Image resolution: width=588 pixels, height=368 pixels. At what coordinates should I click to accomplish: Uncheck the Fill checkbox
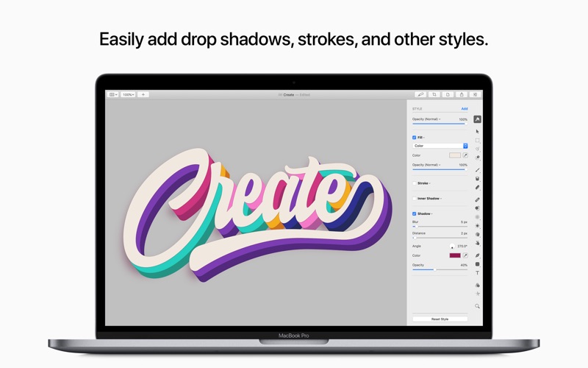414,138
